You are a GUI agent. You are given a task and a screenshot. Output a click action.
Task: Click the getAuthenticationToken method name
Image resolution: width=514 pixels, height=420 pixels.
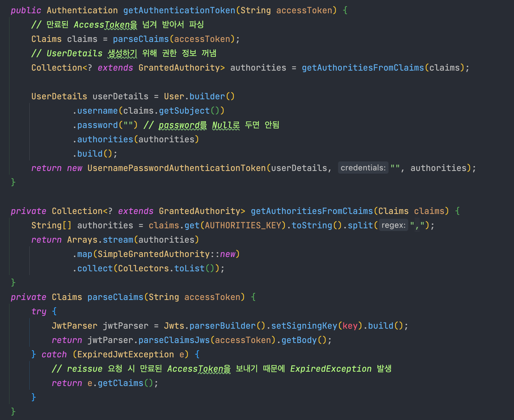tap(179, 10)
